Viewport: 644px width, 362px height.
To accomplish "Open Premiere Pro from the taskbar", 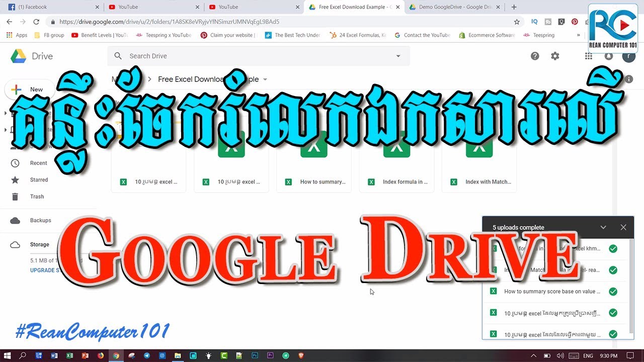I will pyautogui.click(x=270, y=355).
